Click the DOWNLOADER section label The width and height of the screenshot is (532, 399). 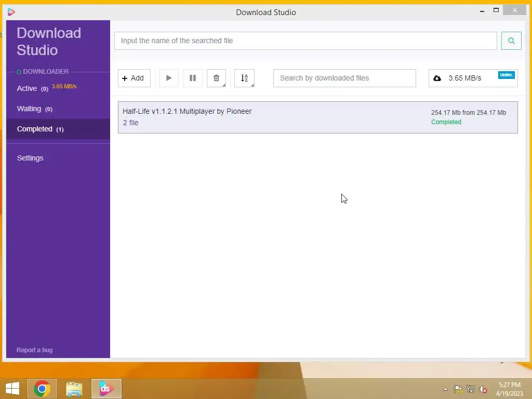coord(46,72)
